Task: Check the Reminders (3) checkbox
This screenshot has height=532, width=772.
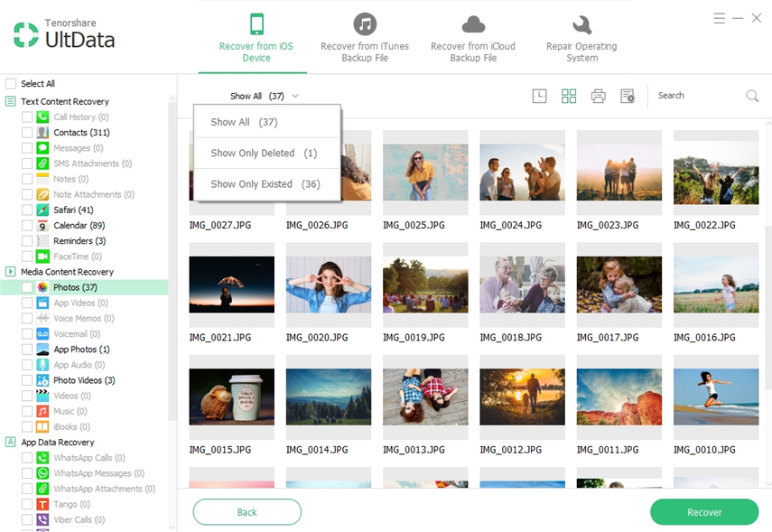Action: (27, 241)
